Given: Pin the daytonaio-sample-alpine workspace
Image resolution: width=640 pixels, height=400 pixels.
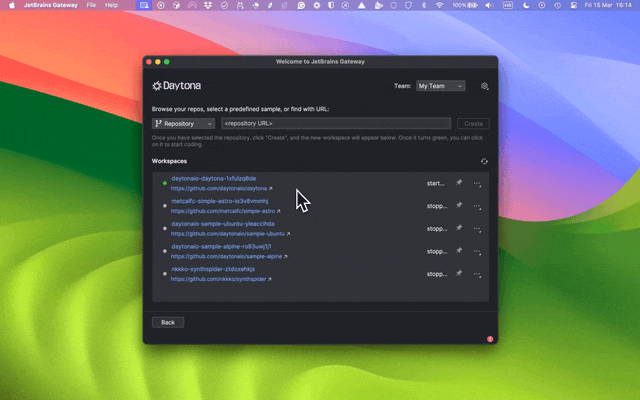Looking at the screenshot, I should tap(459, 251).
